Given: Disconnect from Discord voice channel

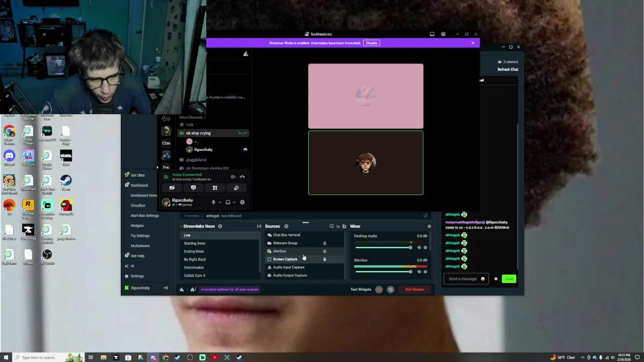Looking at the screenshot, I should (x=242, y=177).
